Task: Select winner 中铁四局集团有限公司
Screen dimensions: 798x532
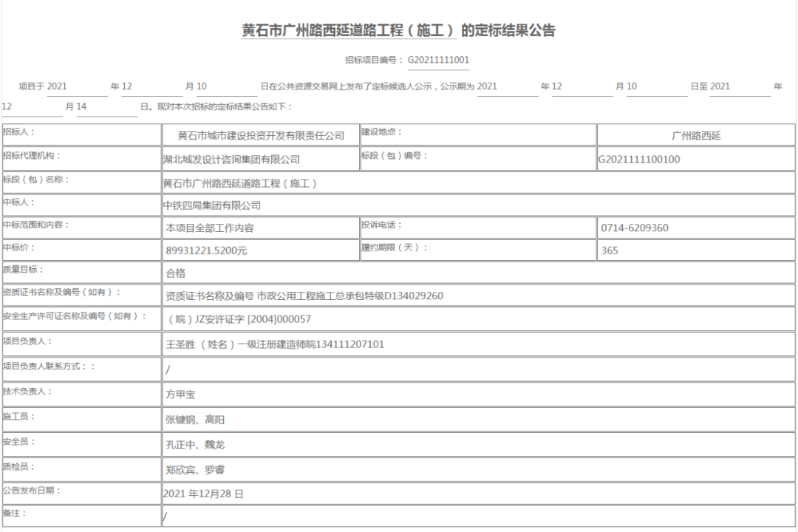Action: pyautogui.click(x=212, y=205)
